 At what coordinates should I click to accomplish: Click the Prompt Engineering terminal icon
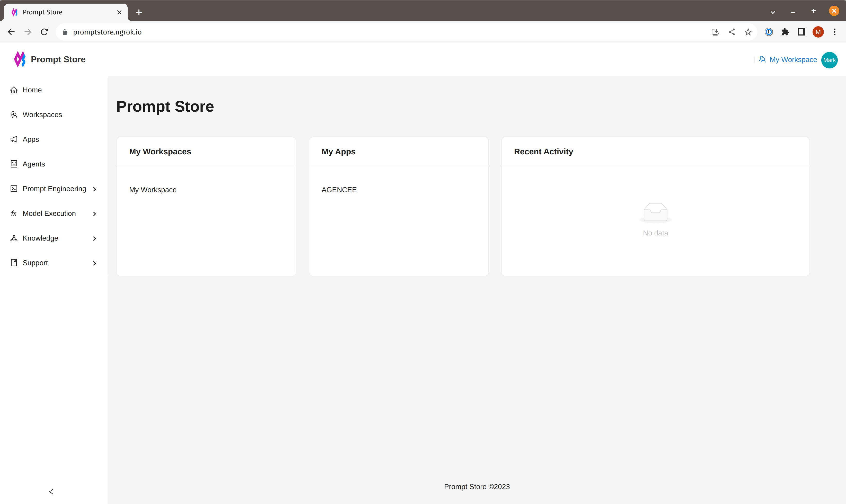(14, 189)
